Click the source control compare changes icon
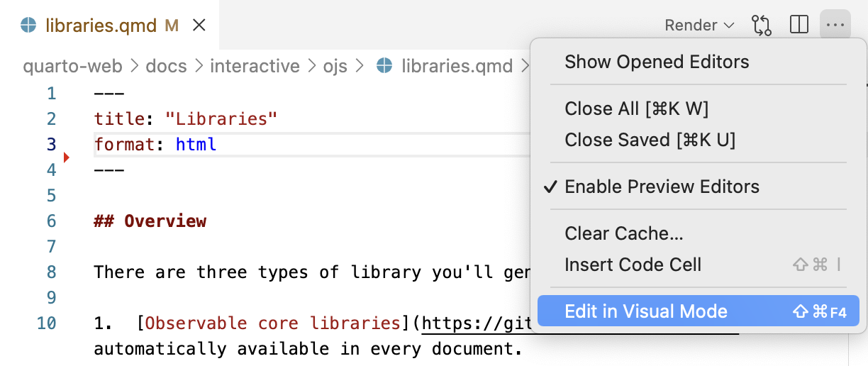The height and width of the screenshot is (366, 868). coord(761,26)
